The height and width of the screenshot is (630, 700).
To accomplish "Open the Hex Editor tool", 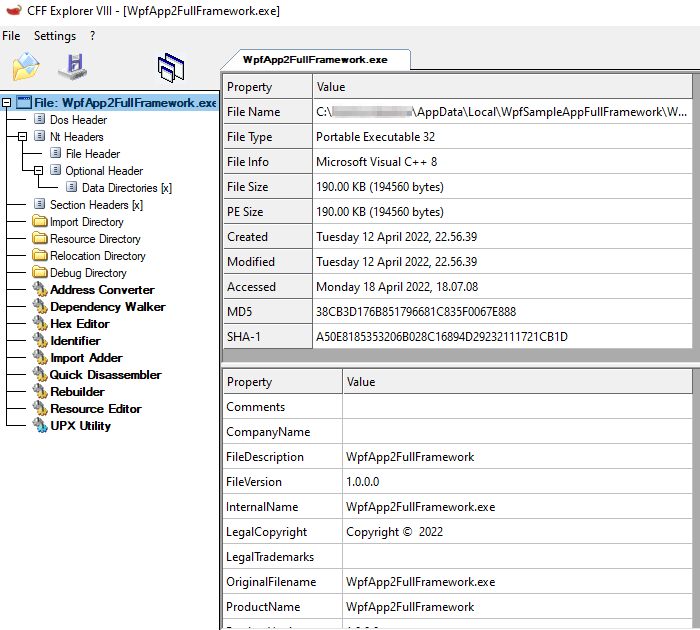I will (79, 324).
